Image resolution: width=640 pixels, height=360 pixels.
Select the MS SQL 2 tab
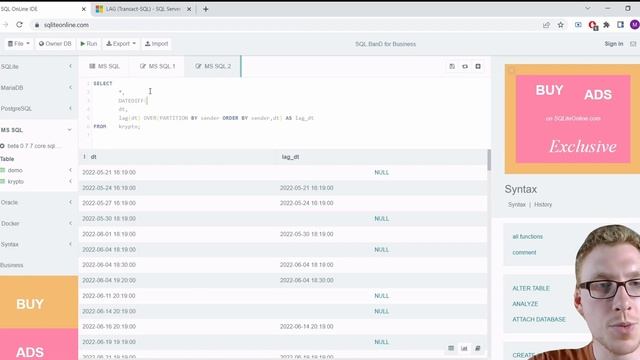click(213, 66)
